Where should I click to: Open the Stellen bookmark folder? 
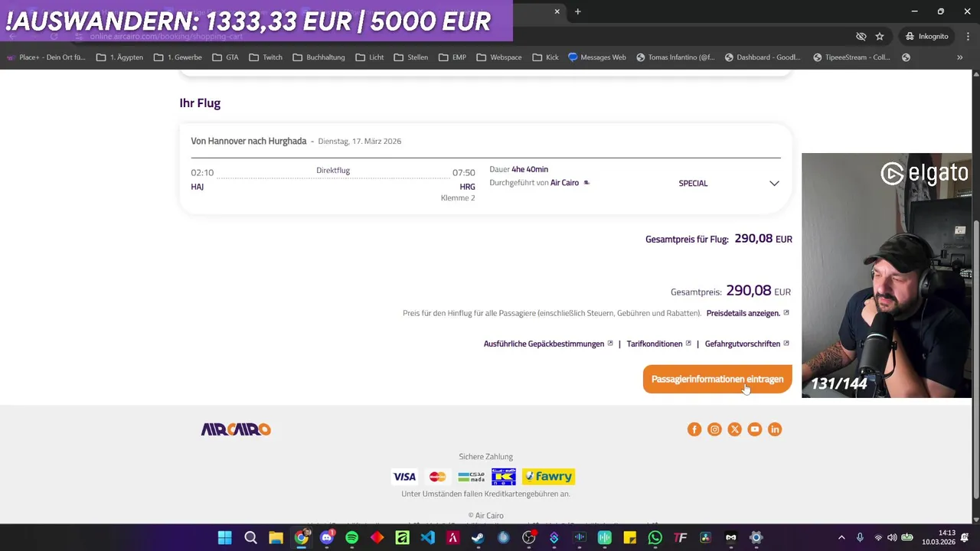[410, 57]
